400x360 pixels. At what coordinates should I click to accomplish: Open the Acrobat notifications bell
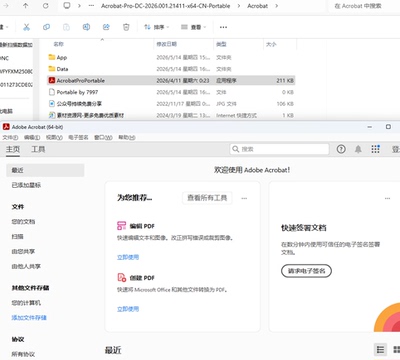click(x=358, y=149)
